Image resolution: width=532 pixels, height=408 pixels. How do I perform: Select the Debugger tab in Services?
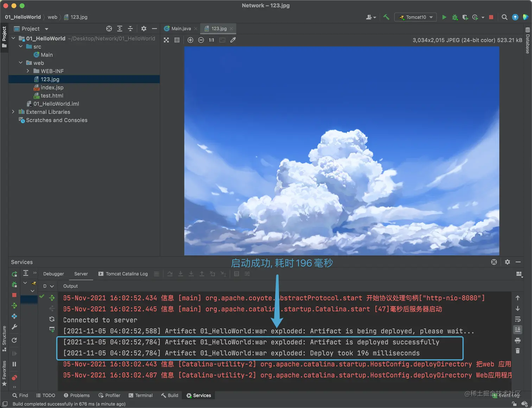click(x=53, y=274)
